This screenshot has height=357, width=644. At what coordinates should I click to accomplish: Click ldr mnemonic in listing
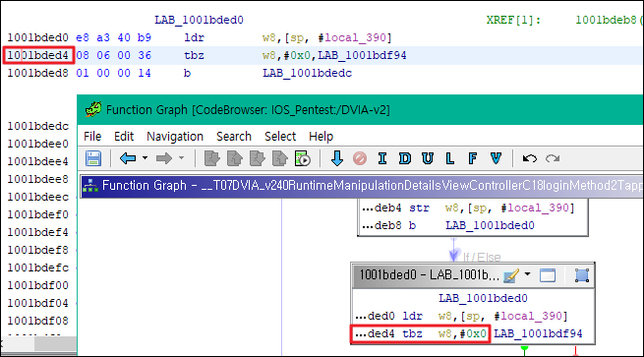pyautogui.click(x=195, y=37)
